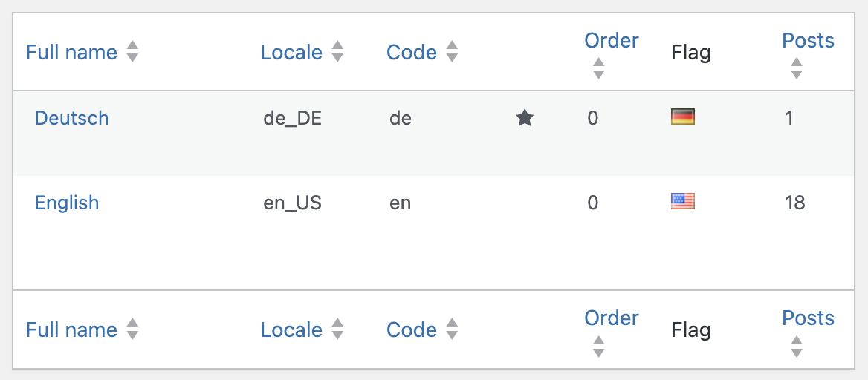This screenshot has height=380, width=868.
Task: Click sort arrows beside top Full name
Action: point(132,52)
